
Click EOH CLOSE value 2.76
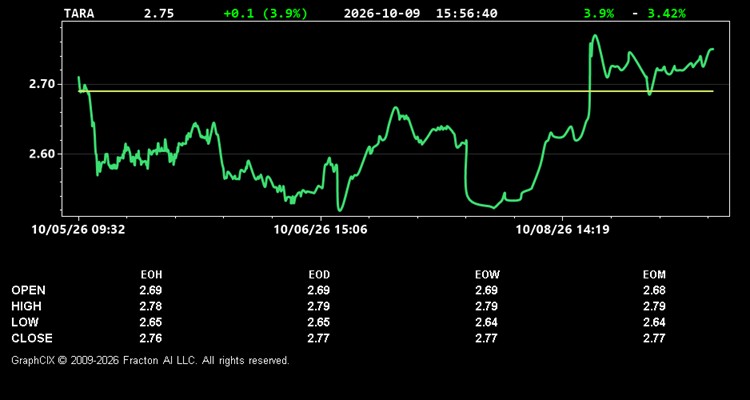pyautogui.click(x=151, y=338)
